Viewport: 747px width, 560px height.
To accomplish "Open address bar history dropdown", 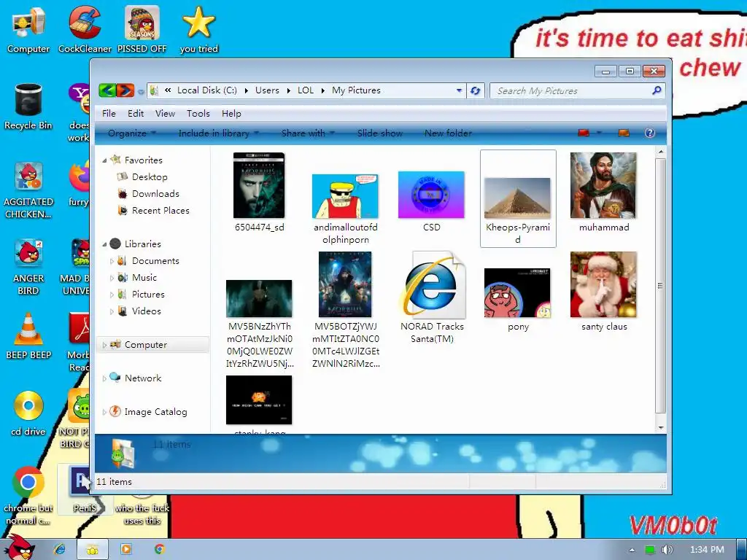I will point(459,90).
